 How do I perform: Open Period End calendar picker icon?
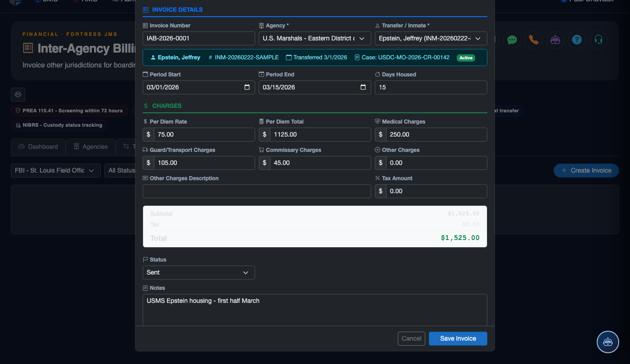pyautogui.click(x=363, y=87)
